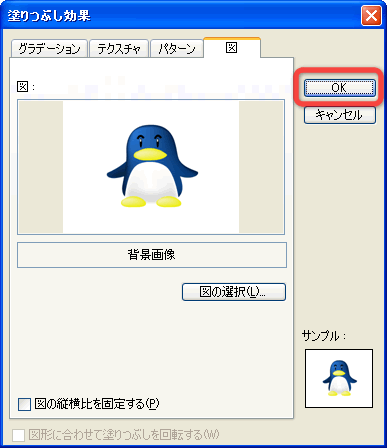
Task: Click the サンプル penguin thumbnail
Action: 339,378
